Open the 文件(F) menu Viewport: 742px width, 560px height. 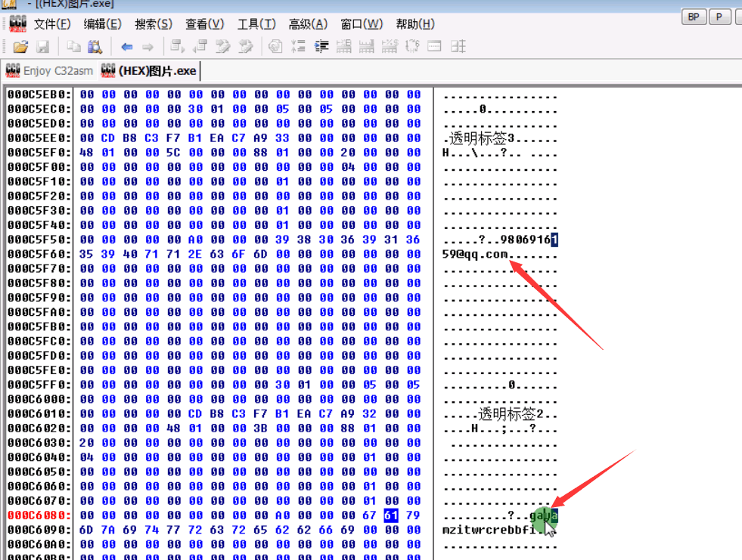point(52,24)
